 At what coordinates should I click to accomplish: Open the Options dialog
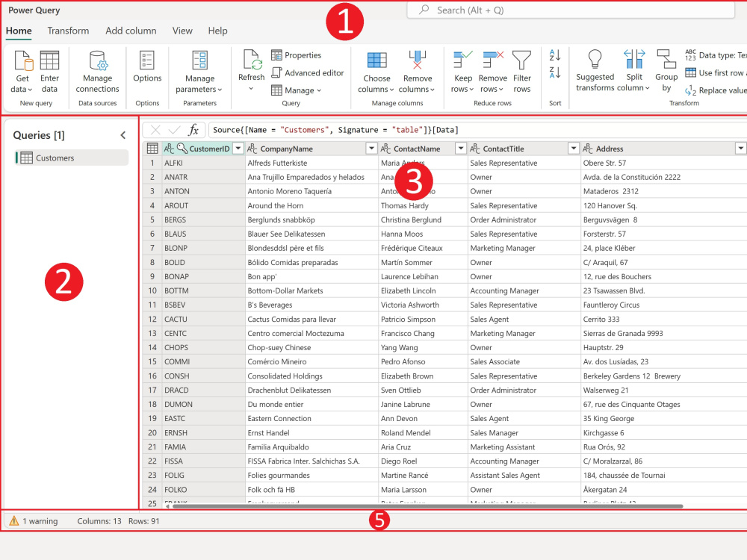147,66
